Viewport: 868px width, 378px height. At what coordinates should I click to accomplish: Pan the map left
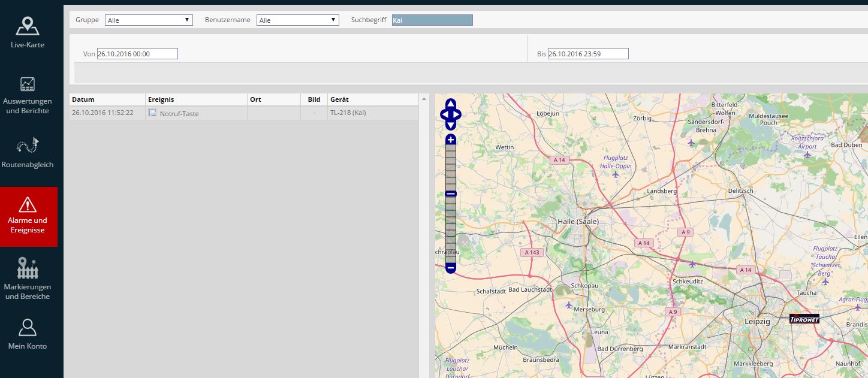445,114
